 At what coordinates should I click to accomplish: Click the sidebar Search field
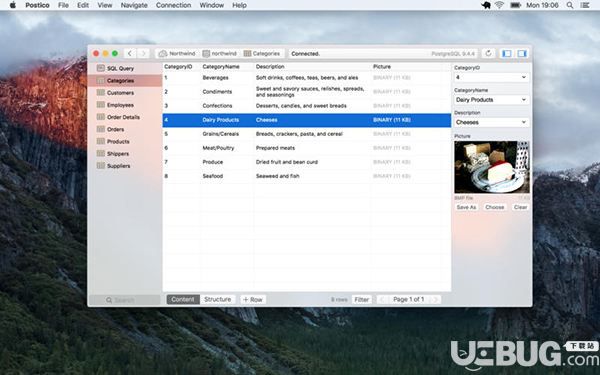tap(125, 300)
